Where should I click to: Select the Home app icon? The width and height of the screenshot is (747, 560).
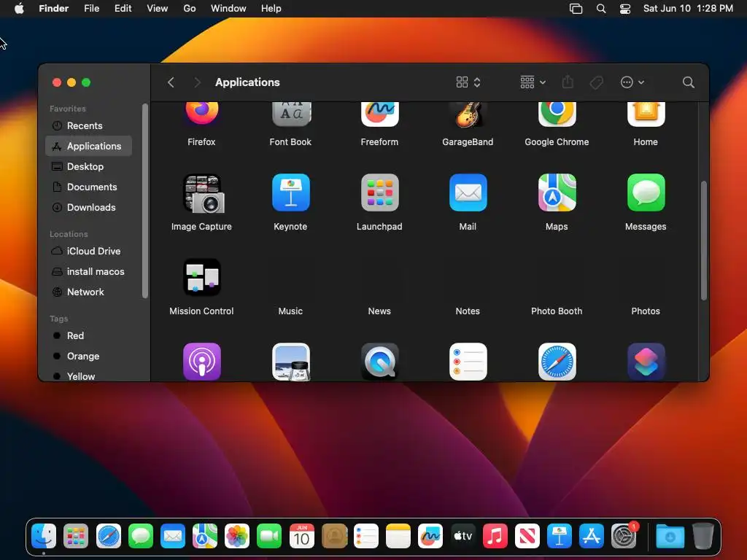pyautogui.click(x=646, y=114)
